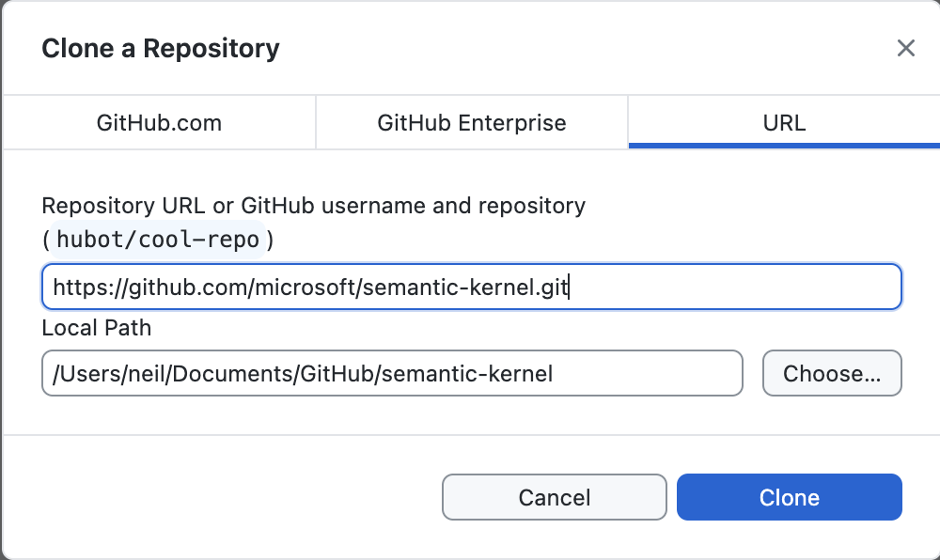The width and height of the screenshot is (940, 560).
Task: Close the Clone a Repository dialog
Action: point(905,48)
